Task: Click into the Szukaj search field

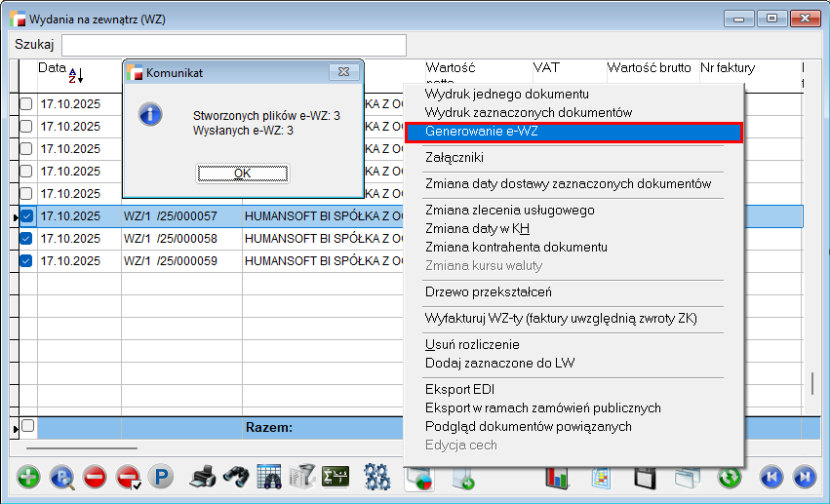Action: 234,45
